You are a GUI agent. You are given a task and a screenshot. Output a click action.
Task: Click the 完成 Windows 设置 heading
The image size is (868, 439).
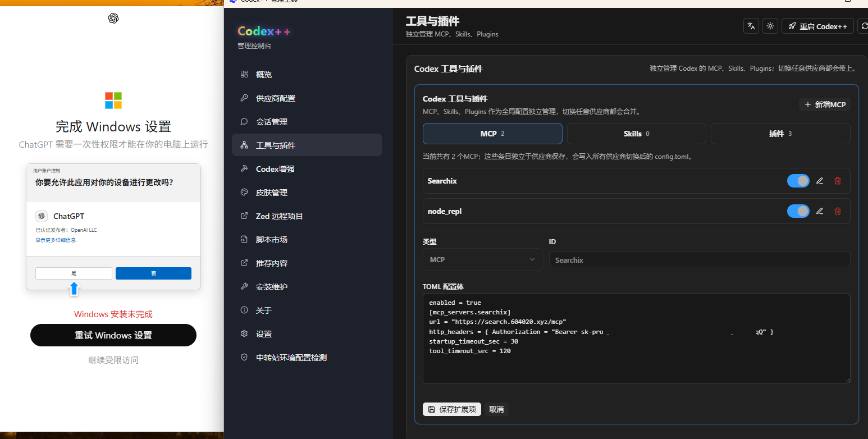tap(113, 126)
